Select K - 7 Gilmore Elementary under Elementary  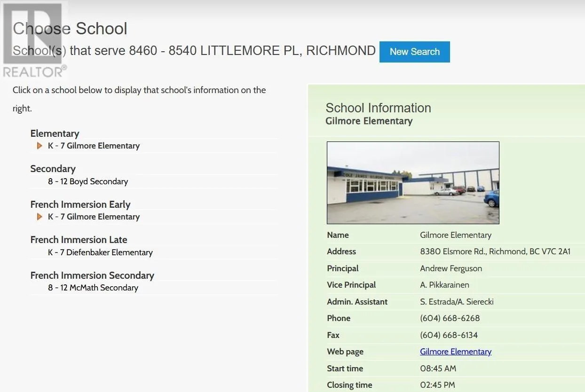[x=94, y=146]
